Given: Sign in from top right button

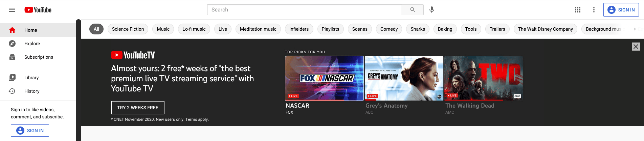Looking at the screenshot, I should tap(621, 10).
